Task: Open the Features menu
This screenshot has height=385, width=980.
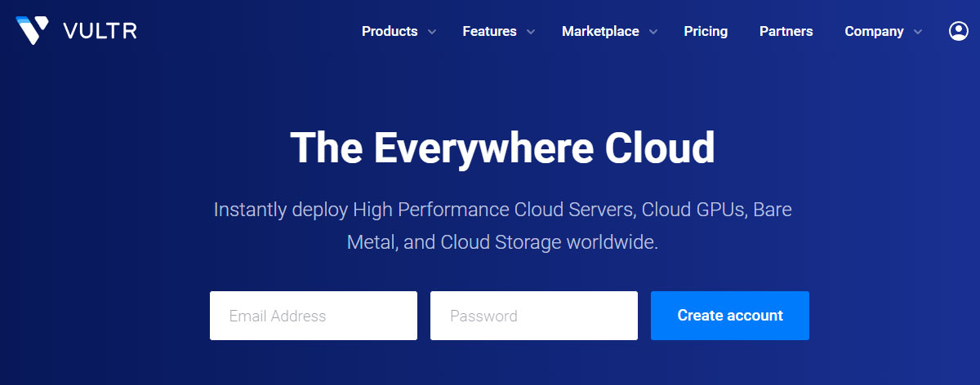Action: tap(489, 32)
